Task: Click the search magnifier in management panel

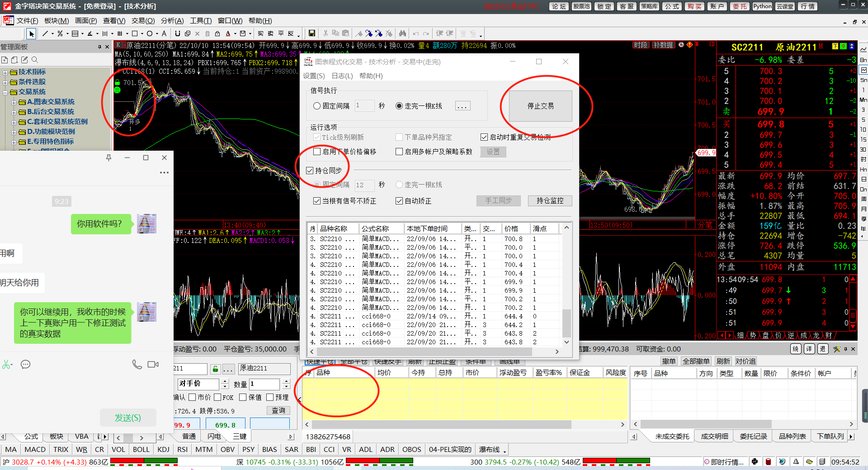Action: click(35, 60)
